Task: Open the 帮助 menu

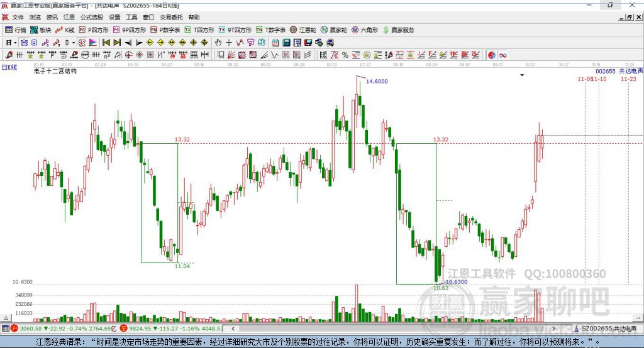Action: coord(194,17)
